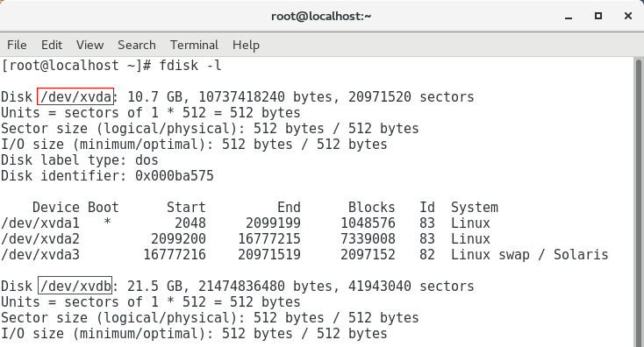The image size is (644, 347).
Task: Click the Linux swap / Solaris label
Action: [x=529, y=254]
